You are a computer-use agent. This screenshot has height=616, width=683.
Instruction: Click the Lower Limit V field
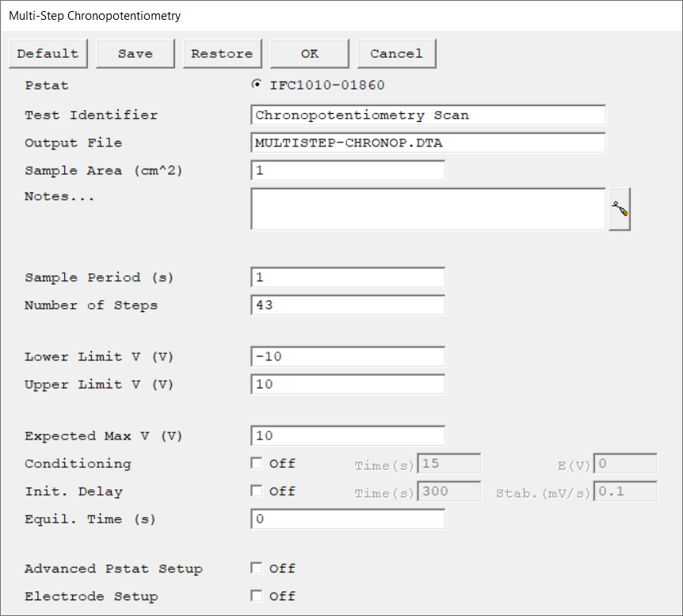(x=348, y=356)
